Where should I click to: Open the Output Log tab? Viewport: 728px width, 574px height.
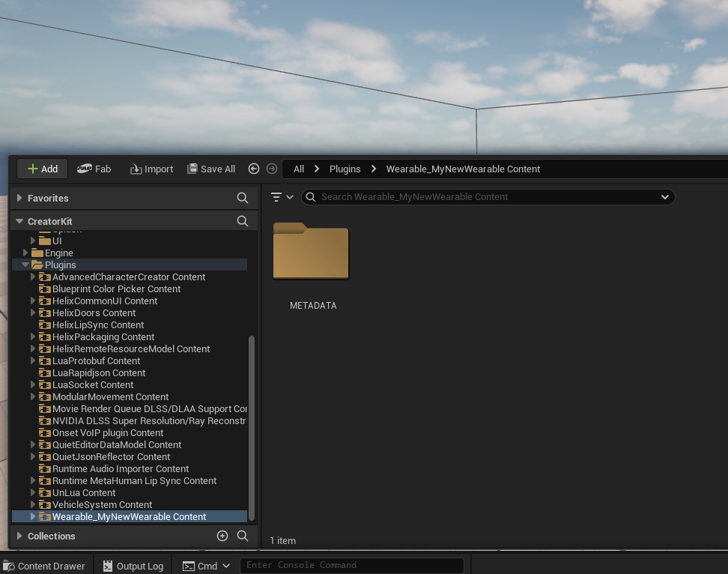coord(133,566)
